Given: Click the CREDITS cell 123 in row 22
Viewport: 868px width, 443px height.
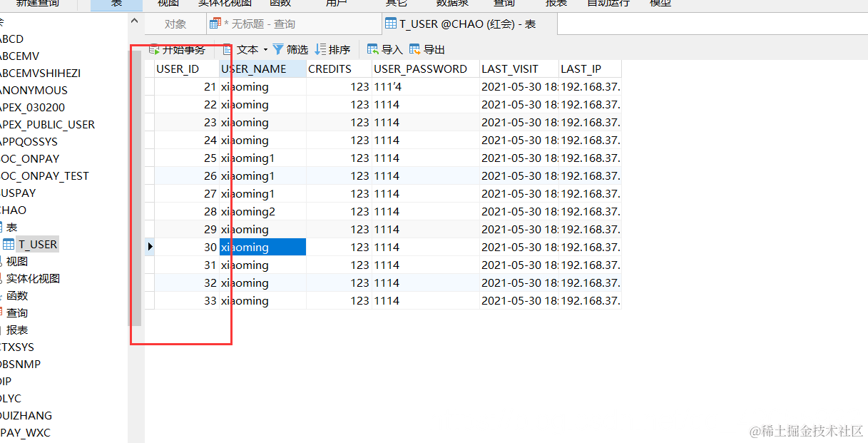Looking at the screenshot, I should click(x=339, y=105).
